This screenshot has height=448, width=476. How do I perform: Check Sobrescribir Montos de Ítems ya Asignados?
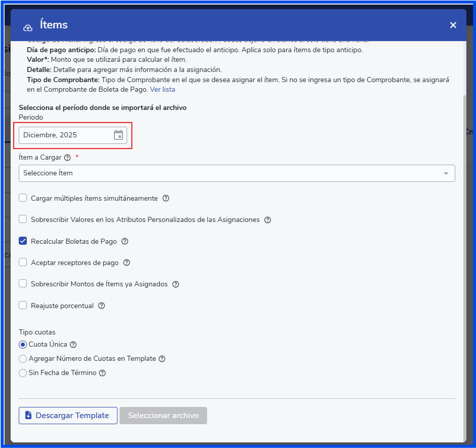(x=23, y=284)
